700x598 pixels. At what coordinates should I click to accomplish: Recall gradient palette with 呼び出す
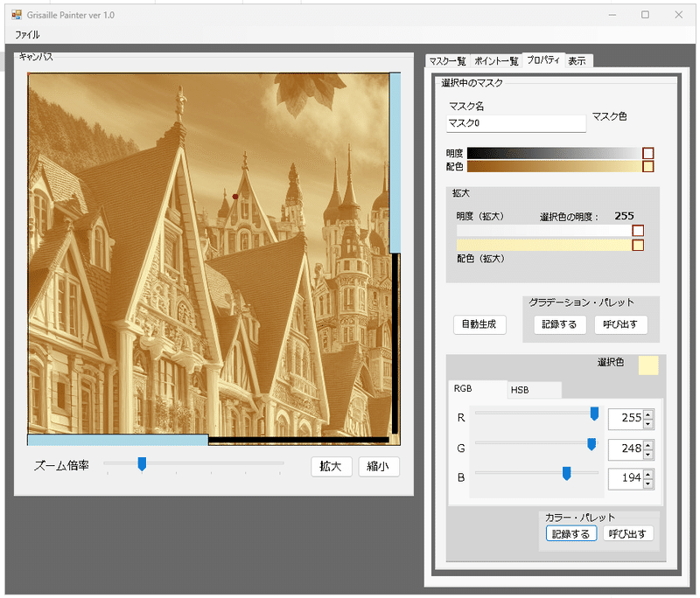click(620, 324)
